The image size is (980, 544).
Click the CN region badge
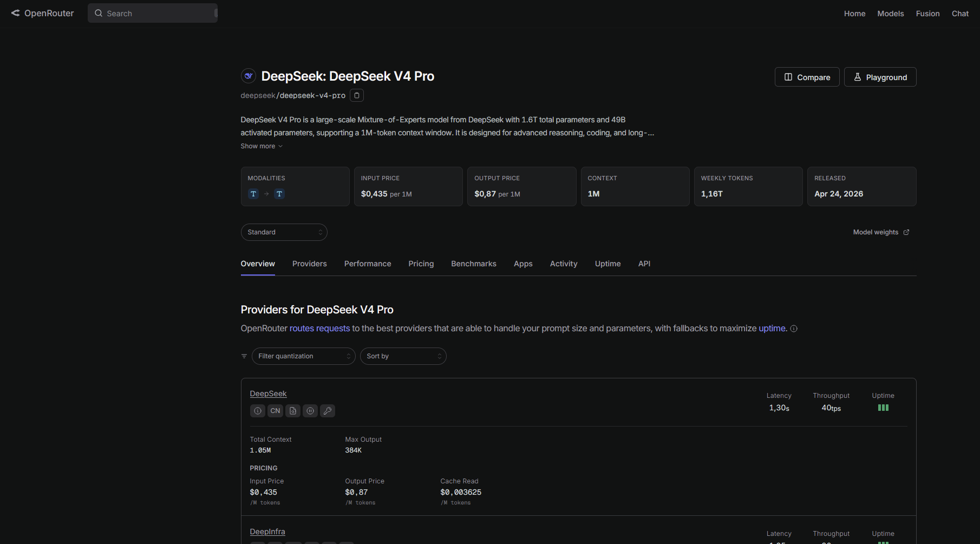click(x=275, y=411)
